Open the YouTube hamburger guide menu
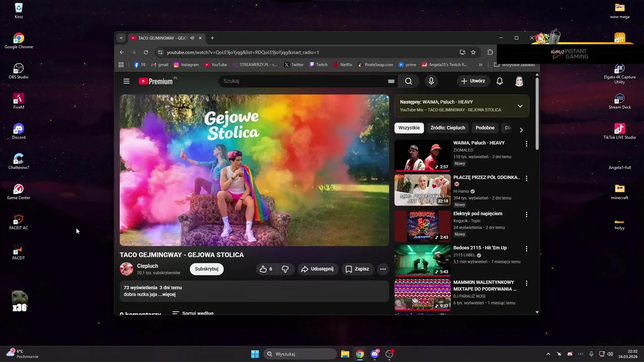 (x=126, y=81)
